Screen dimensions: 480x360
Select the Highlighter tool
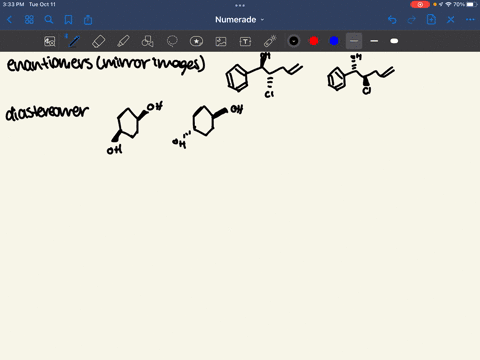pyautogui.click(x=123, y=41)
